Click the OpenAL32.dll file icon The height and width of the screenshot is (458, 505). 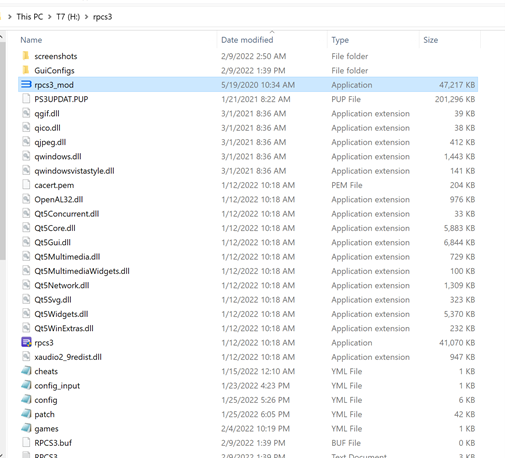click(x=26, y=199)
